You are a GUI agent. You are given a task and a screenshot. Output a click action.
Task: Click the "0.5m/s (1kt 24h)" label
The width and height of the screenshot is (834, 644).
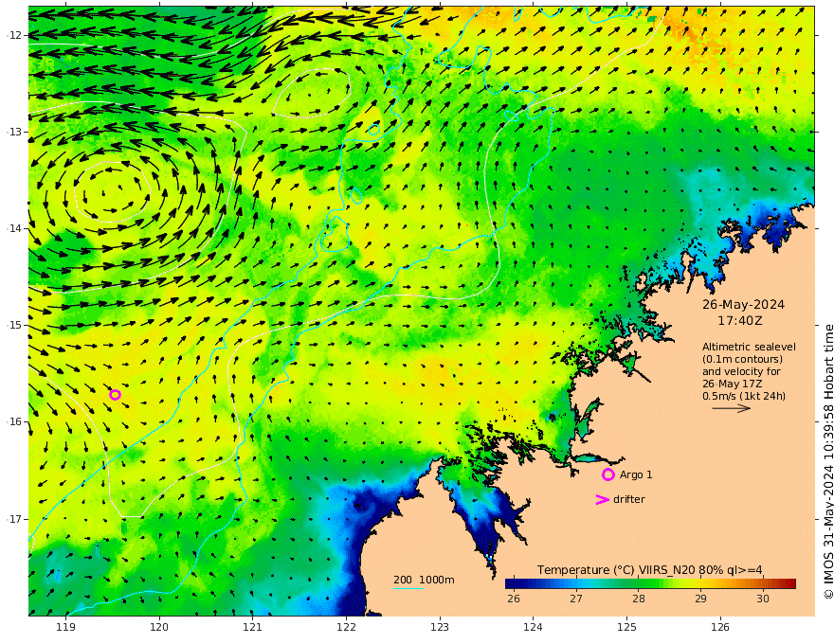coord(744,396)
